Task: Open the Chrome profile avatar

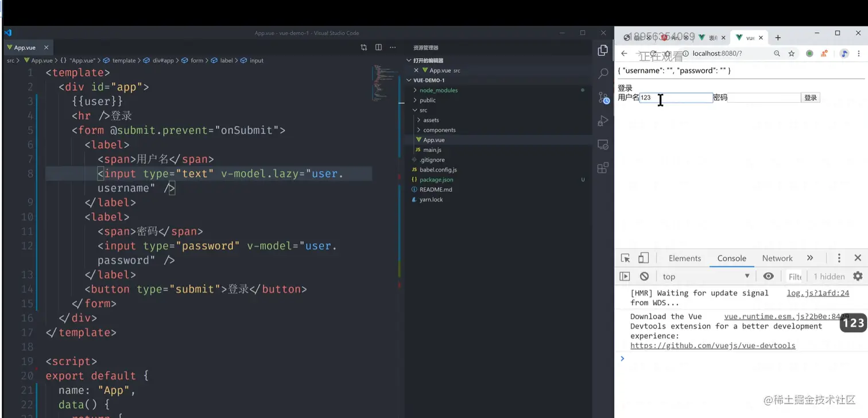Action: [x=844, y=53]
